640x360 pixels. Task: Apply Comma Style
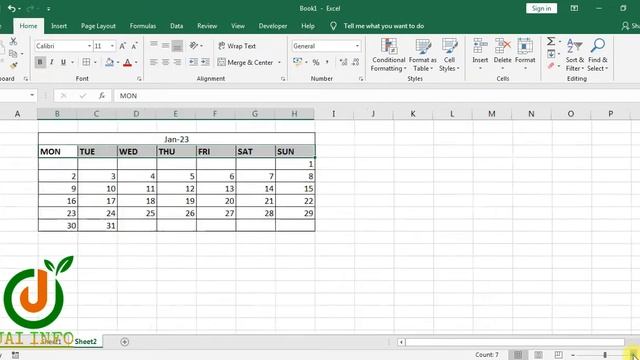[327, 62]
